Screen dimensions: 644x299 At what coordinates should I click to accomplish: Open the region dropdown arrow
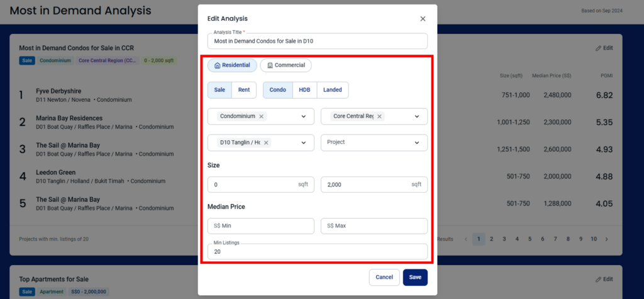(416, 116)
